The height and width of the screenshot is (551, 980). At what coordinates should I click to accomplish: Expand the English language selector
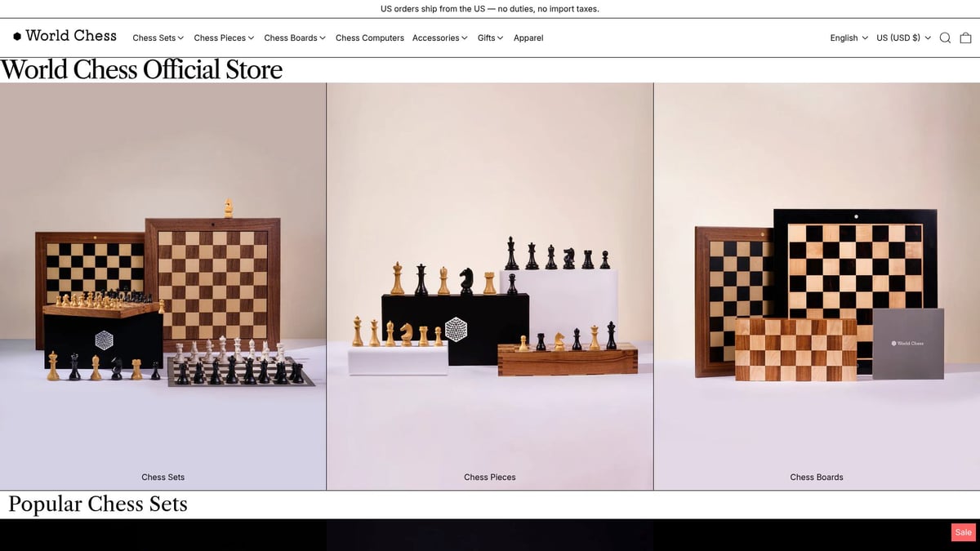(849, 38)
